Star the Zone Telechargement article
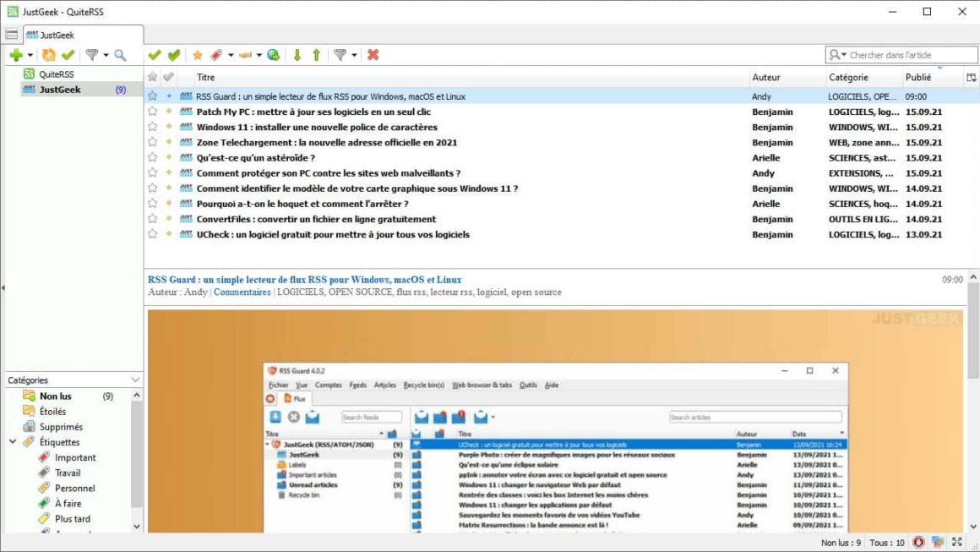 point(153,142)
